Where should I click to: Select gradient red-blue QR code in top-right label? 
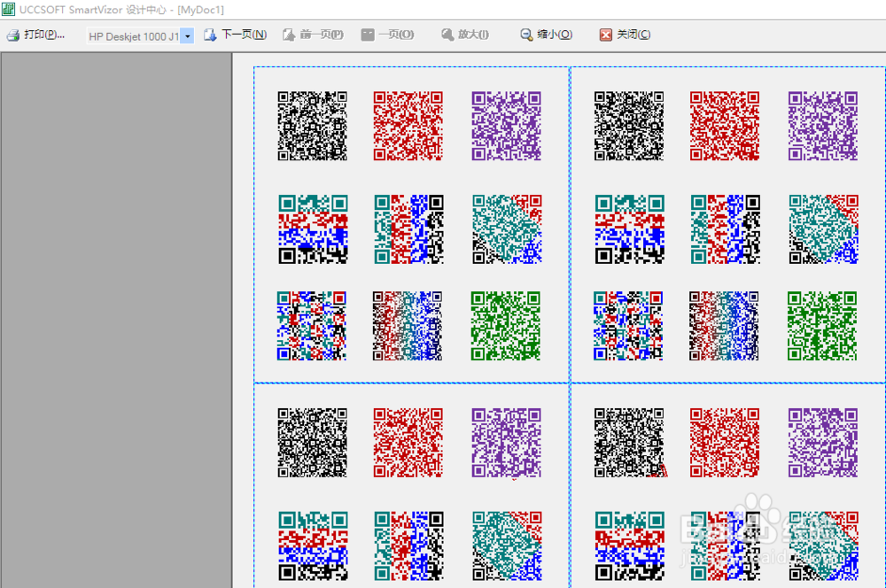(724, 326)
